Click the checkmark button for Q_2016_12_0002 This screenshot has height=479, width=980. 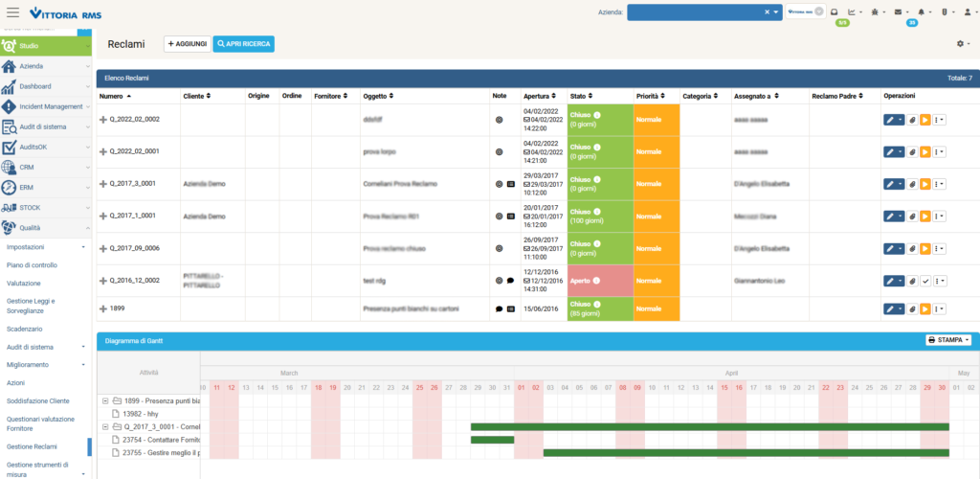(925, 281)
